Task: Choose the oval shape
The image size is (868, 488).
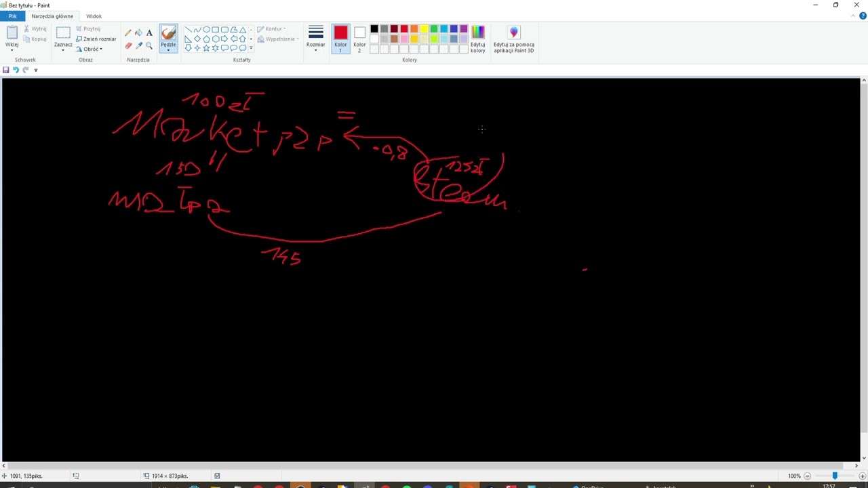Action: click(206, 30)
